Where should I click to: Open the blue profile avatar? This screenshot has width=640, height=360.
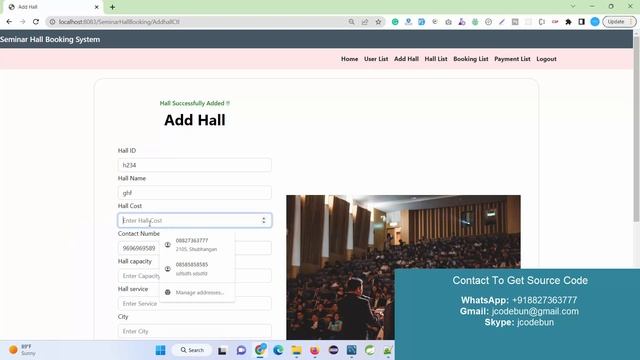coord(595,22)
